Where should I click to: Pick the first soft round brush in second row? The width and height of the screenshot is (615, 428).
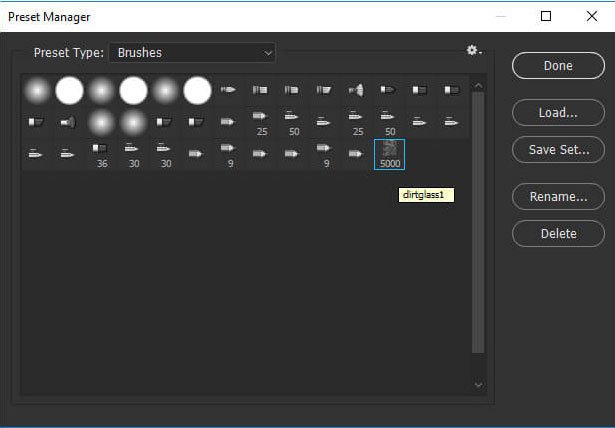coord(101,122)
